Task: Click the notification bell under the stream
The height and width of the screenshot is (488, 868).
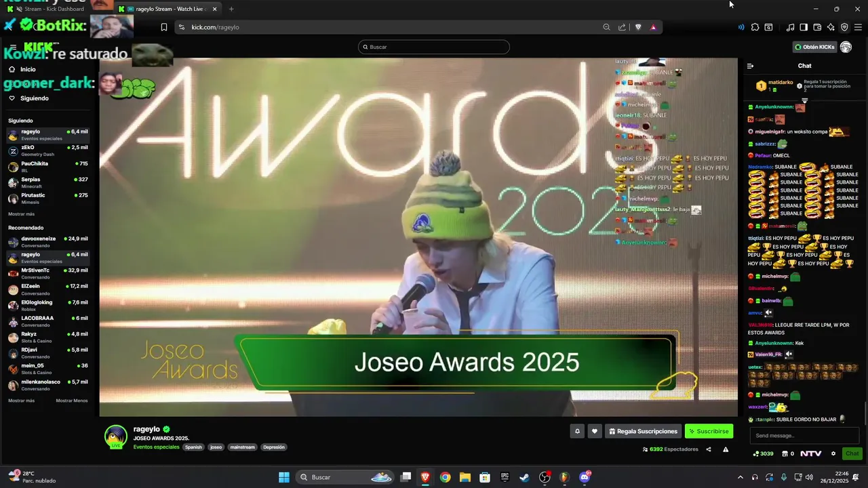Action: 577,431
